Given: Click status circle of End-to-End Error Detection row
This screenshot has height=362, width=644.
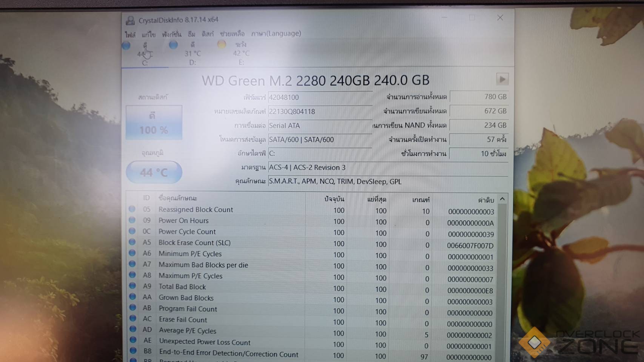Looking at the screenshot, I should pyautogui.click(x=133, y=351).
